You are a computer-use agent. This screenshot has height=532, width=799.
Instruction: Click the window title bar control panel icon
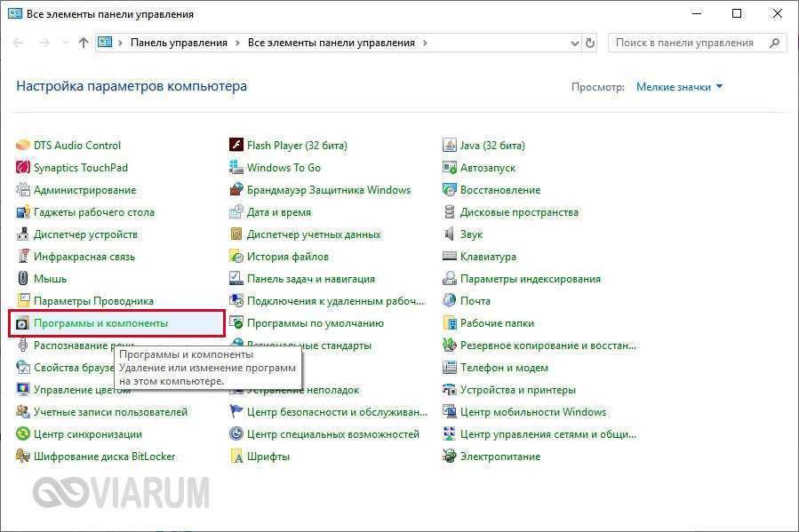coord(15,13)
